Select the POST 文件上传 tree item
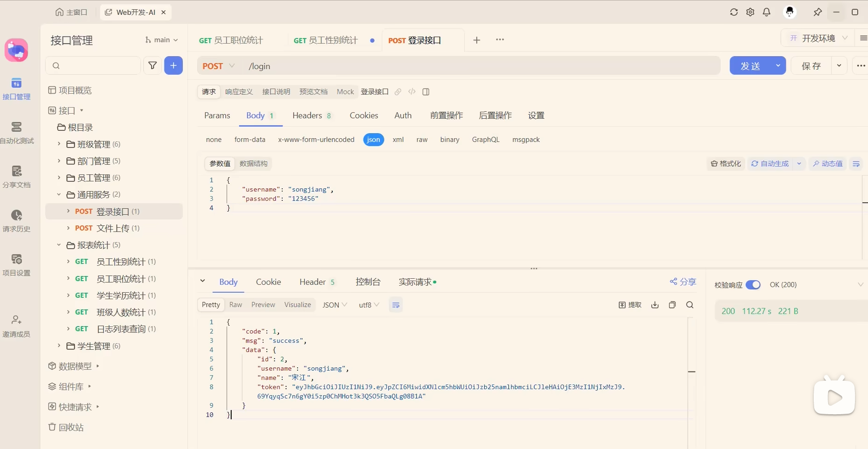 coord(114,228)
